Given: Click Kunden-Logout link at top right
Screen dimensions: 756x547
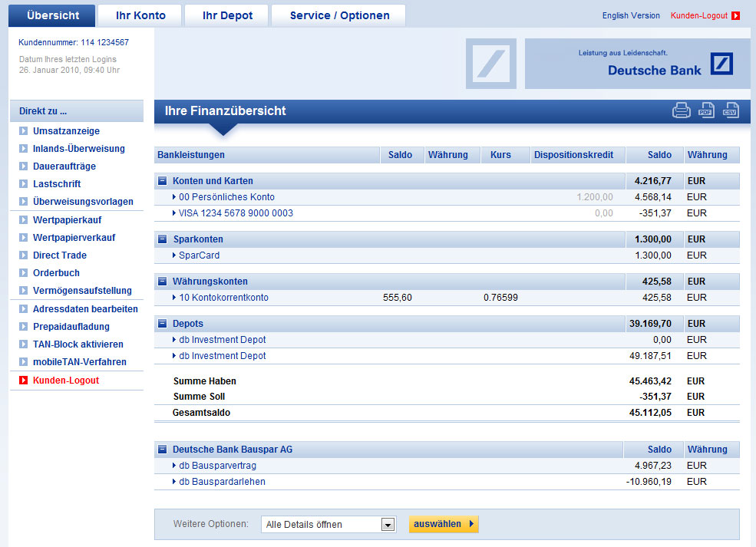Looking at the screenshot, I should tap(698, 16).
